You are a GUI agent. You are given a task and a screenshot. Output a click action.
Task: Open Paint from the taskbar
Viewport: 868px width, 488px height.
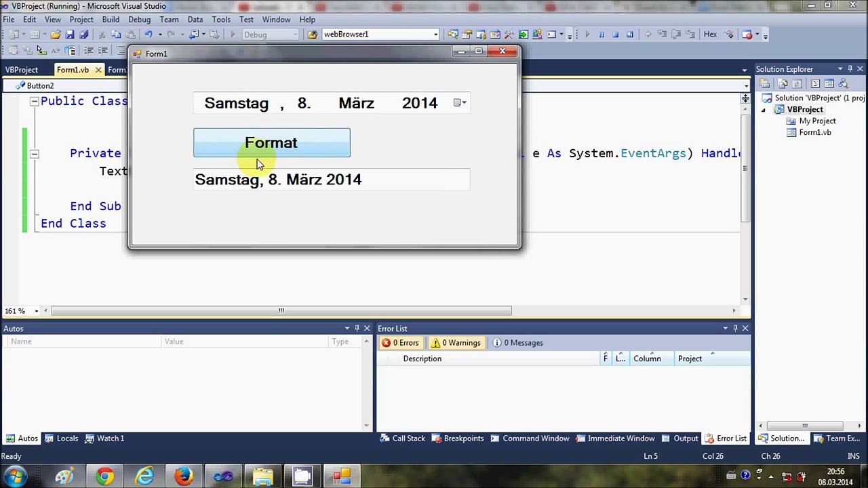click(65, 476)
